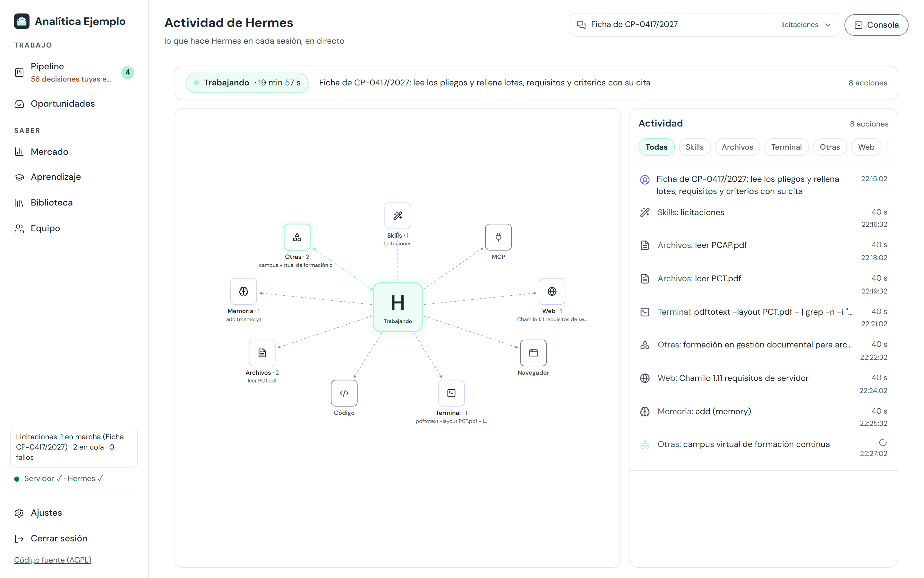
Task: Select the 'Skills: licitaciones' activity row
Action: tap(763, 218)
